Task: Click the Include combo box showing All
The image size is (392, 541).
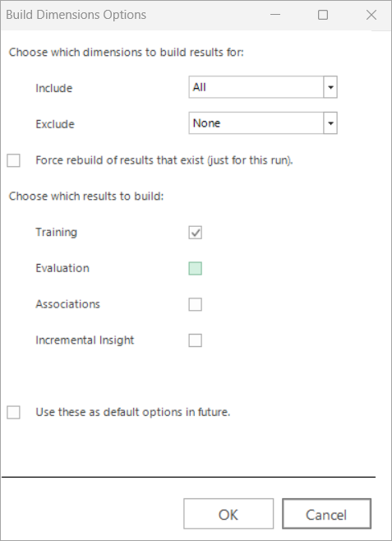Action: (263, 87)
